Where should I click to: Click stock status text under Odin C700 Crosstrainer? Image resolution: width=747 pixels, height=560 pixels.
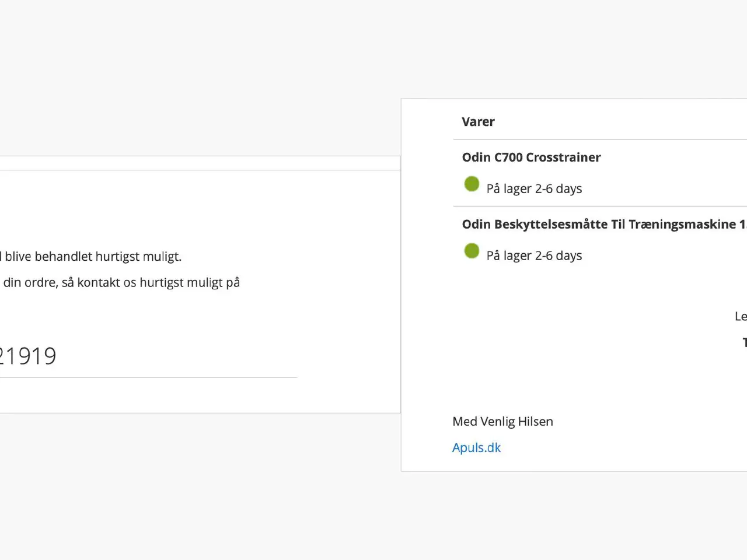point(534,189)
